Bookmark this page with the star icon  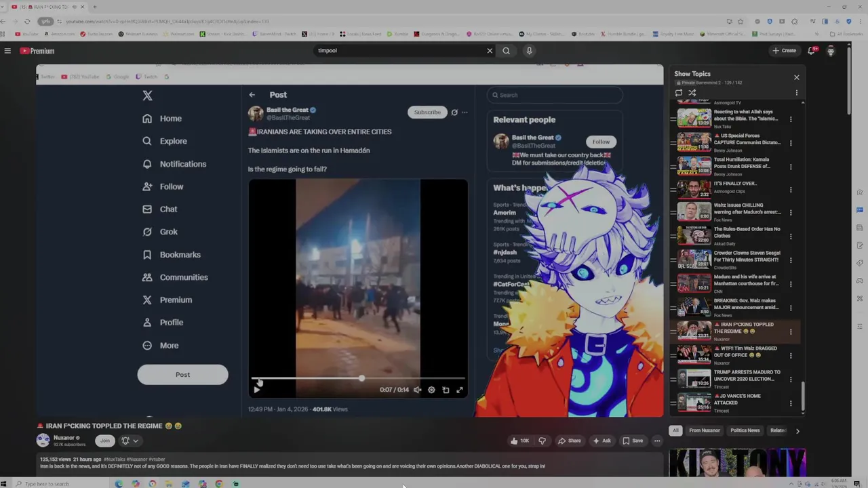pos(741,22)
